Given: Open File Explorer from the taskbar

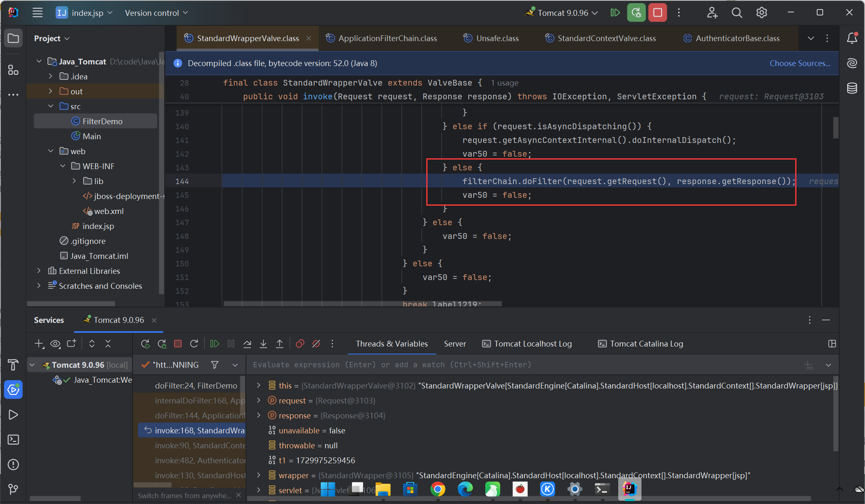Looking at the screenshot, I should coord(383,489).
